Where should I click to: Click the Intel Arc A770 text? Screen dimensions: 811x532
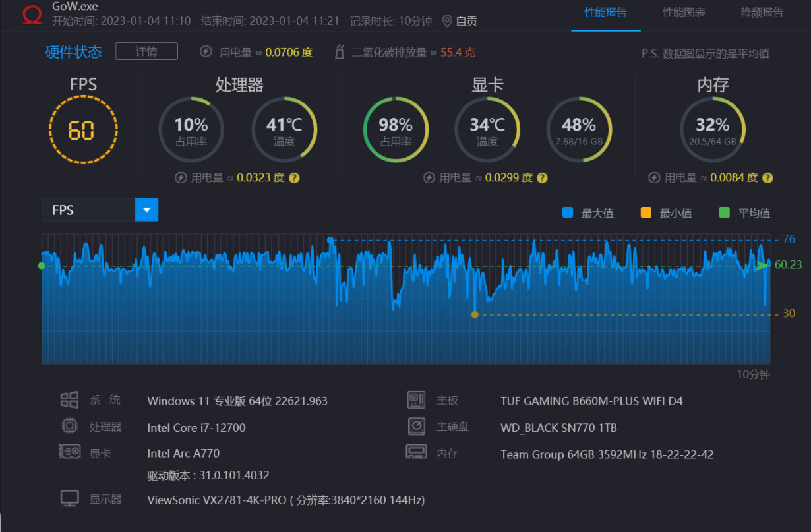pos(183,453)
